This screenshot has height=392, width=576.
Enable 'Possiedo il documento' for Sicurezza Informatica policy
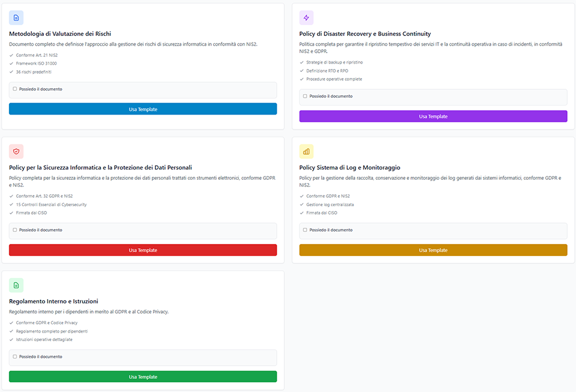coord(15,230)
